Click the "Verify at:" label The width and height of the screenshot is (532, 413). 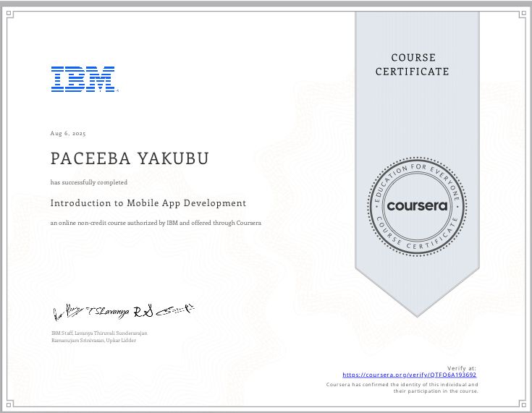pyautogui.click(x=462, y=368)
